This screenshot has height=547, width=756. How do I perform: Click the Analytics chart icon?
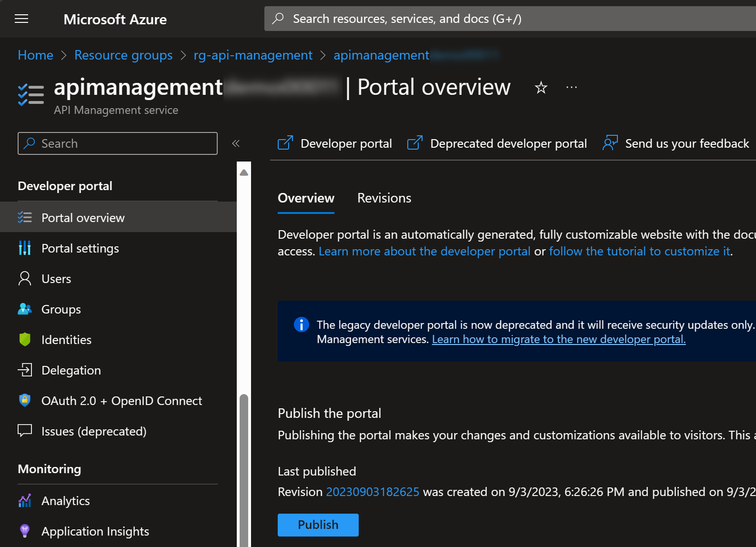click(x=25, y=501)
